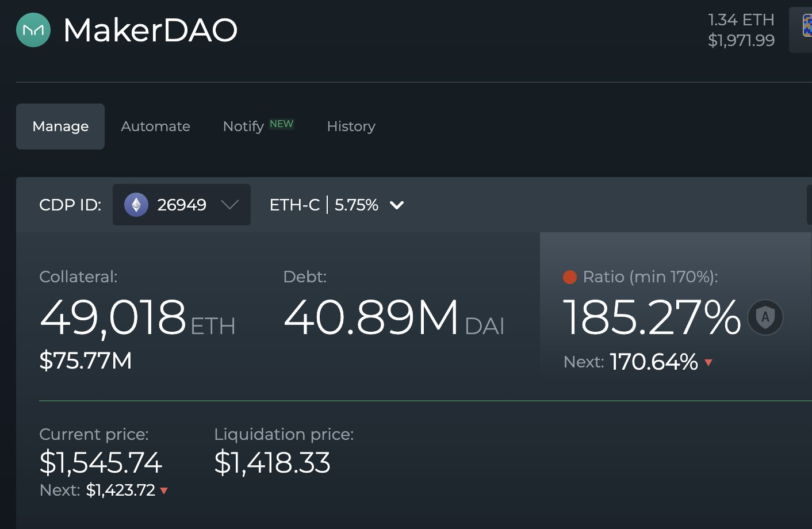Click the green NEW badge on Notify
Screen dimensions: 812x529
[x=281, y=124]
